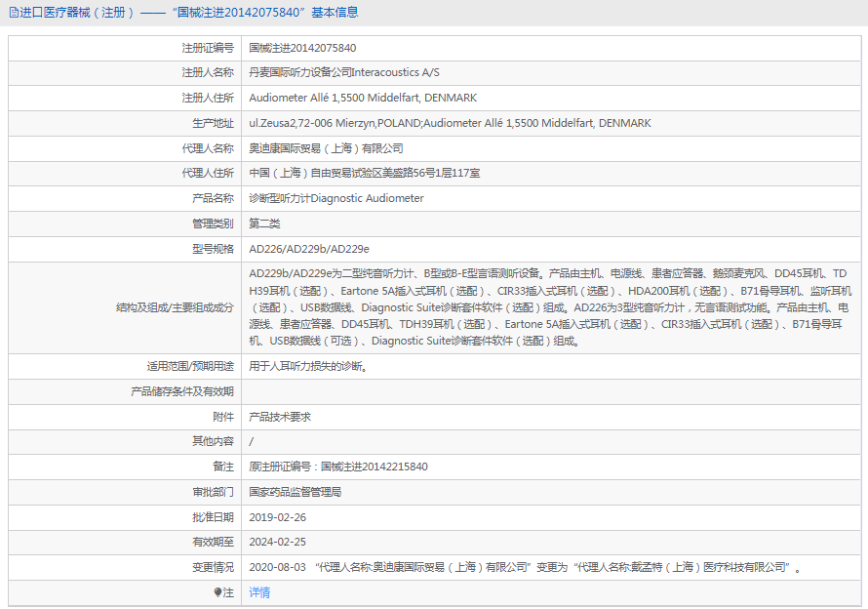This screenshot has height=609, width=868.
Task: Click the lightbulb icon next to 注
Action: (218, 592)
